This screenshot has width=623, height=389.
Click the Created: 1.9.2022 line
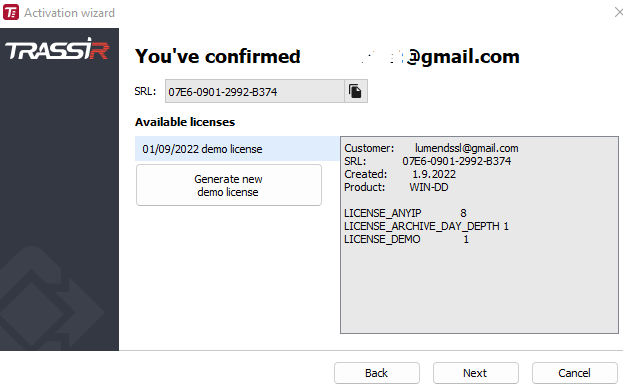[x=400, y=174]
